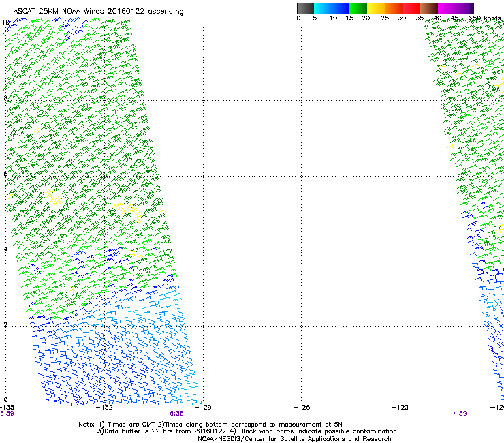Screen dimensions: 504x443
Task: Click the longitude label '-129'
Action: 203,408
